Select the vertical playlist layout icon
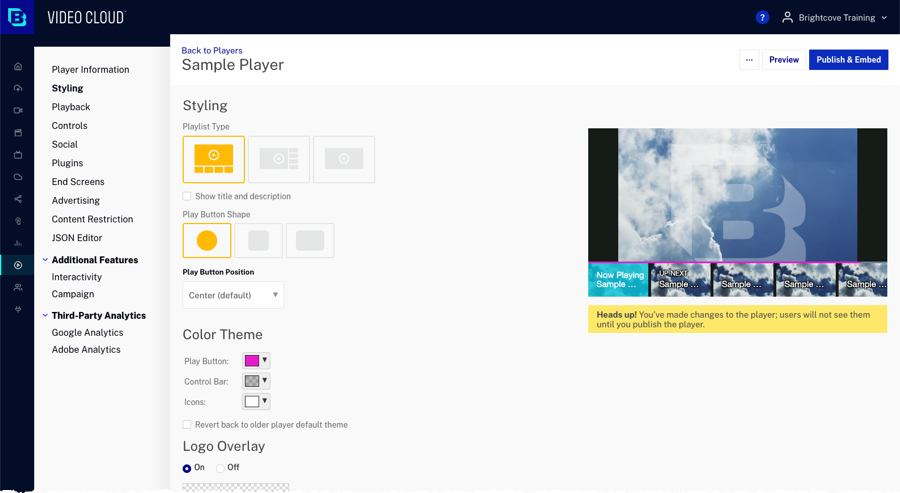Viewport: 900px width, 493px height. tap(279, 159)
